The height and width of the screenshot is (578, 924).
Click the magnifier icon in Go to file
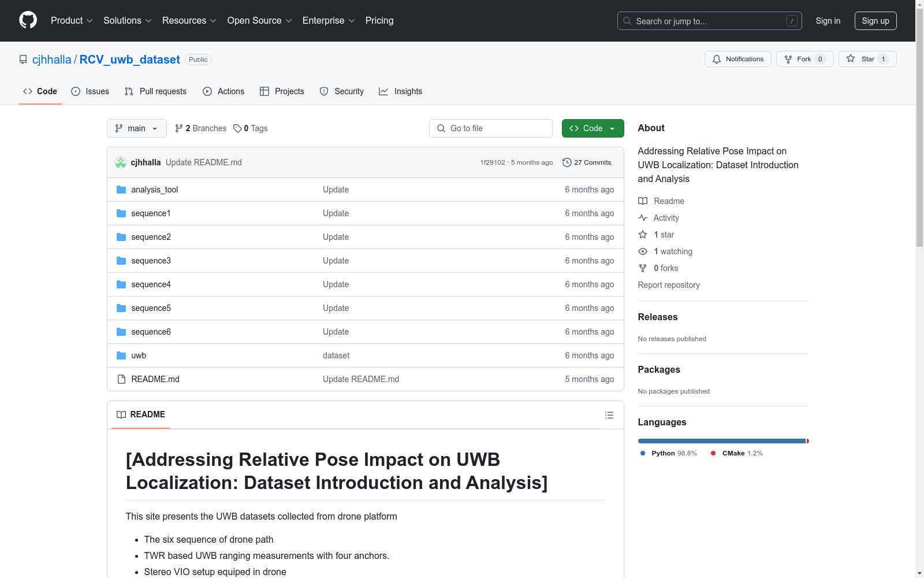click(x=441, y=128)
